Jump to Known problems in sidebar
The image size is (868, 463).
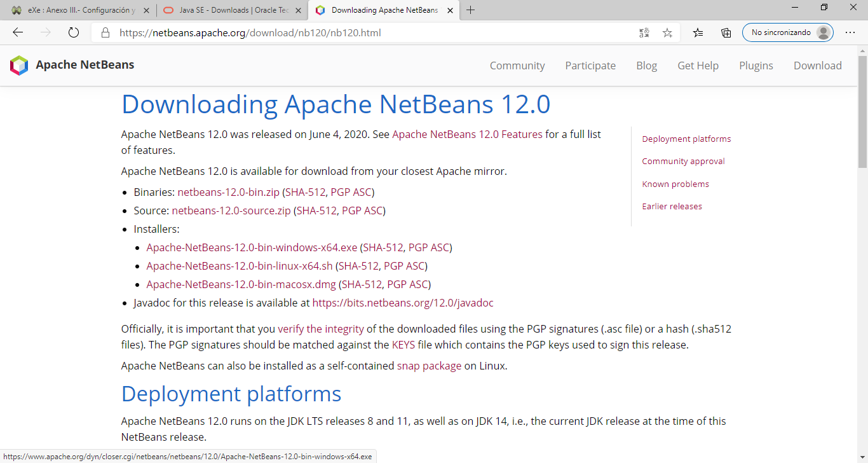pos(675,184)
